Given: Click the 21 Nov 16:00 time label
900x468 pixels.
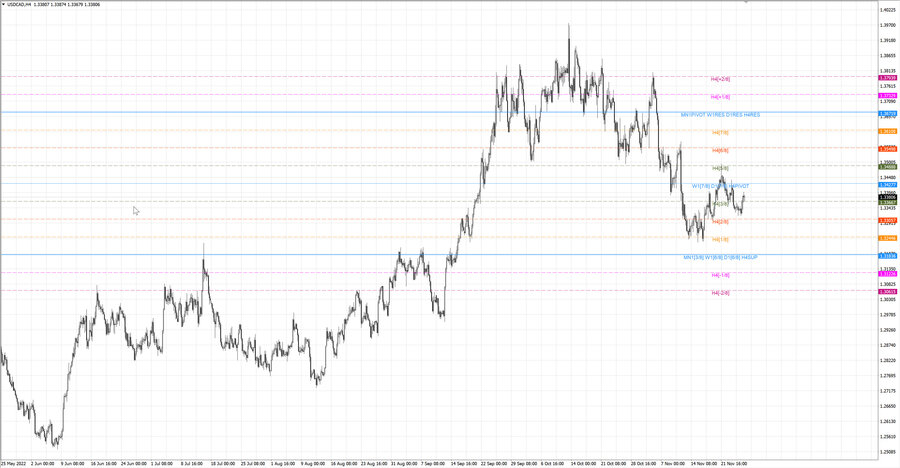Looking at the screenshot, I should (734, 463).
